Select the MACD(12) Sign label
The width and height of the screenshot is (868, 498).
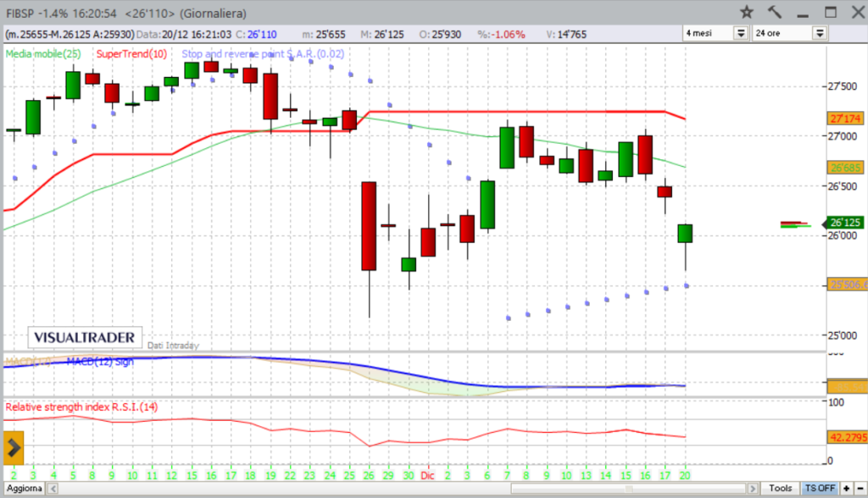(100, 362)
